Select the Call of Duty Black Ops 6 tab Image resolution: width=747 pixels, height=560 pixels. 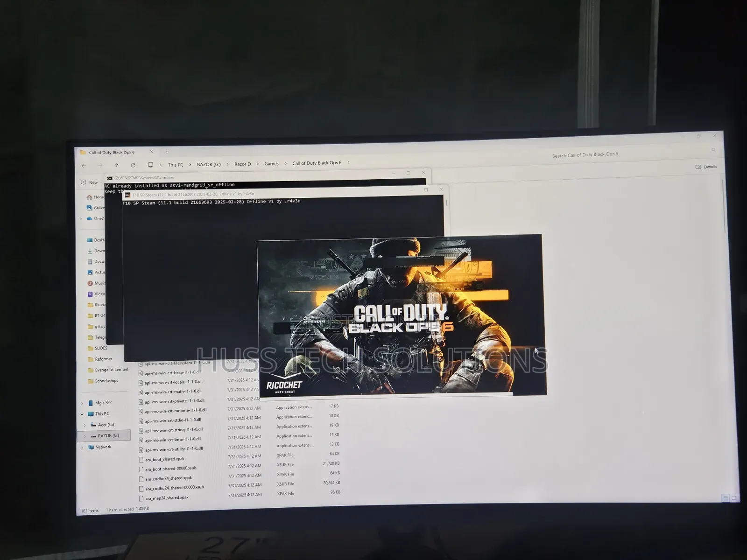[x=117, y=152]
